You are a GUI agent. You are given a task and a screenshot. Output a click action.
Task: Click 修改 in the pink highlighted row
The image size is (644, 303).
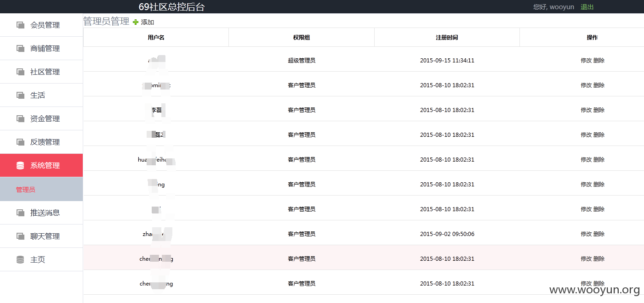coord(586,259)
